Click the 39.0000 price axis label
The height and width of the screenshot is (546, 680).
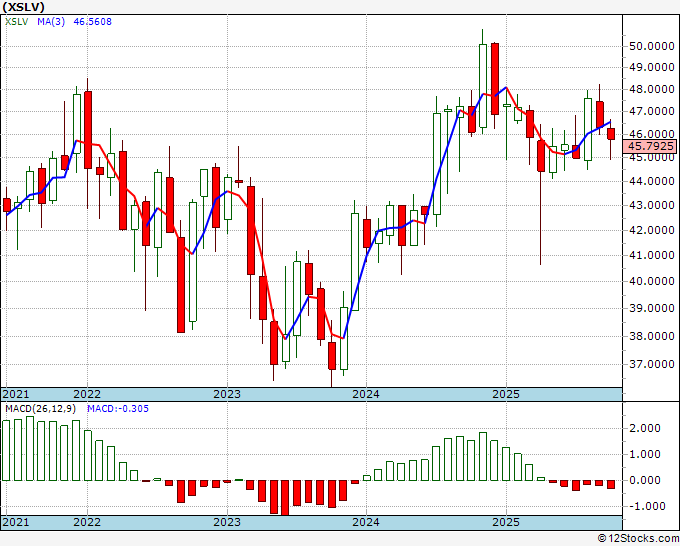[651, 308]
